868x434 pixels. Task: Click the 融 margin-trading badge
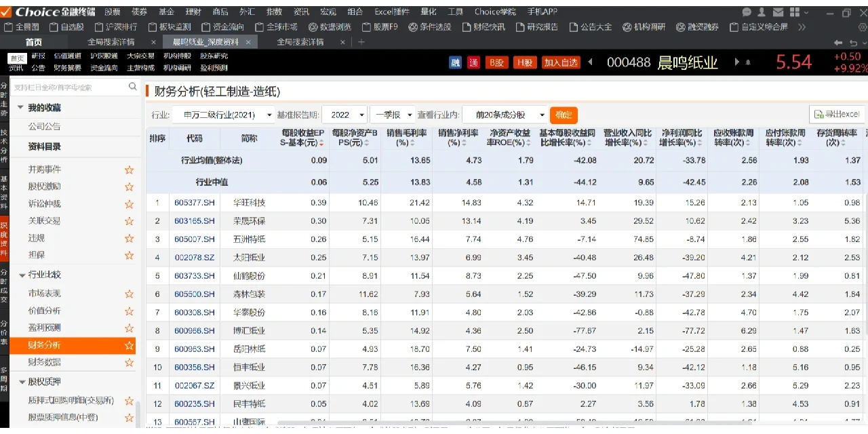(x=456, y=62)
